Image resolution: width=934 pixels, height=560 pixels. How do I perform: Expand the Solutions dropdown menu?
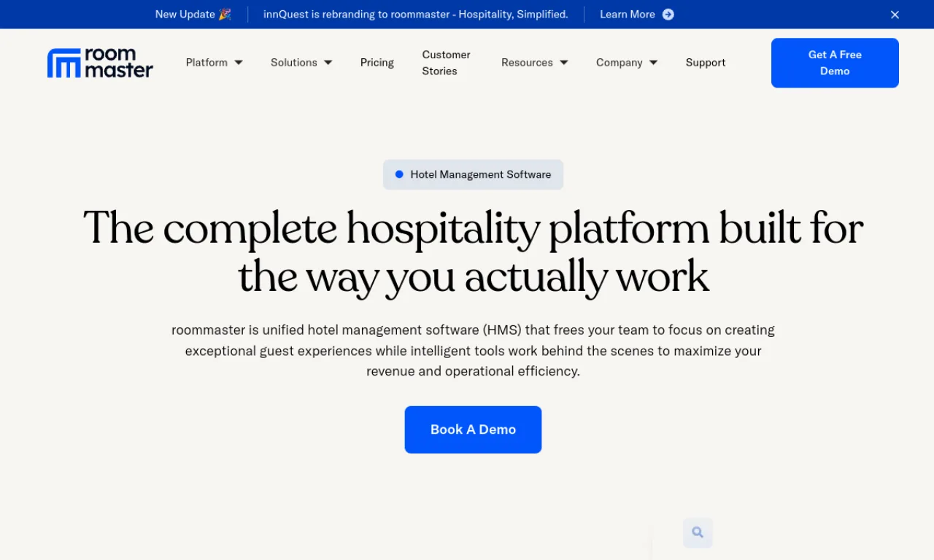(x=301, y=63)
